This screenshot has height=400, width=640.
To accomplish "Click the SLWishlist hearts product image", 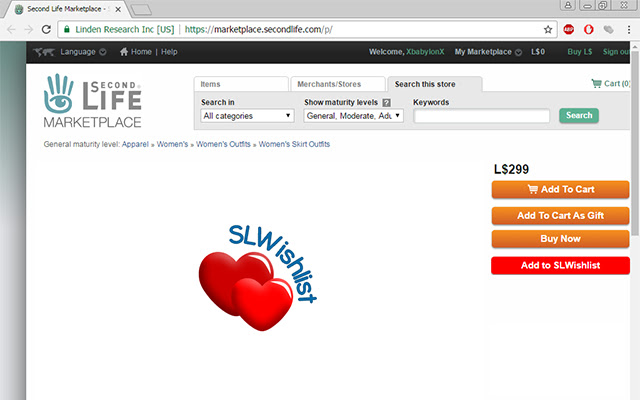I will (258, 277).
